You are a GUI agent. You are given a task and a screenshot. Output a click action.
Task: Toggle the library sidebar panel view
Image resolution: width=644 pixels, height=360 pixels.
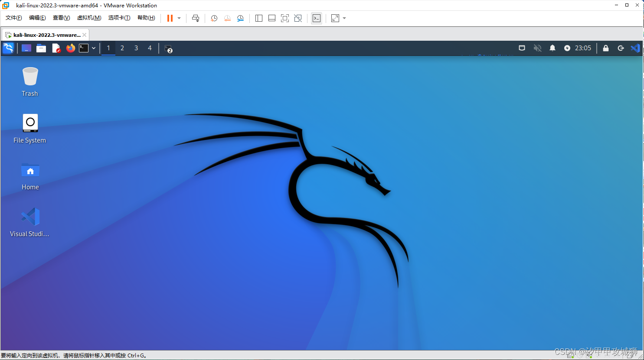coord(259,18)
